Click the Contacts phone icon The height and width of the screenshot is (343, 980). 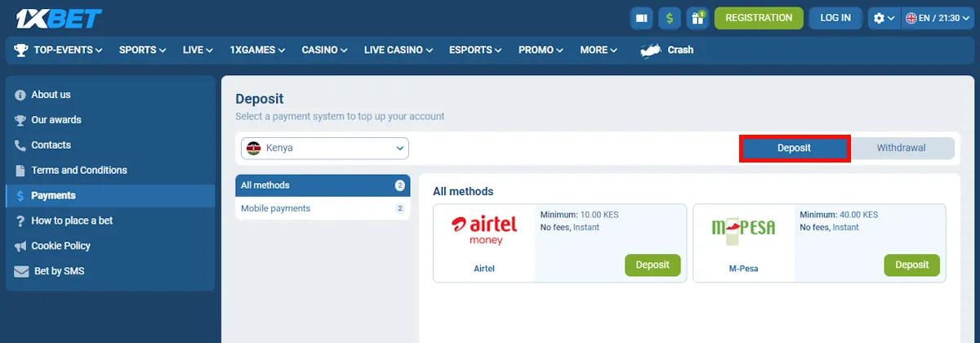click(x=20, y=145)
